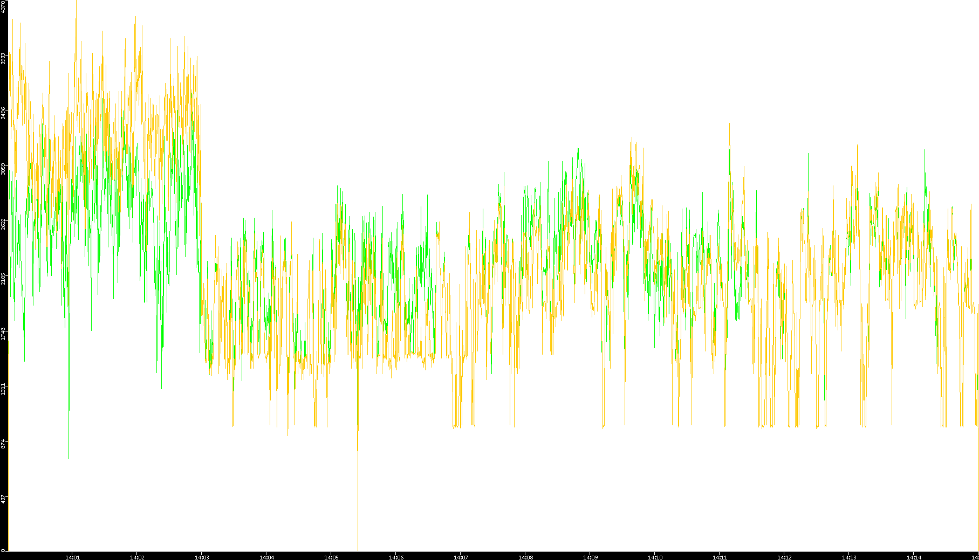This screenshot has width=979, height=560.
Task: Click the 874 vertical axis label
Action: pos(3,444)
